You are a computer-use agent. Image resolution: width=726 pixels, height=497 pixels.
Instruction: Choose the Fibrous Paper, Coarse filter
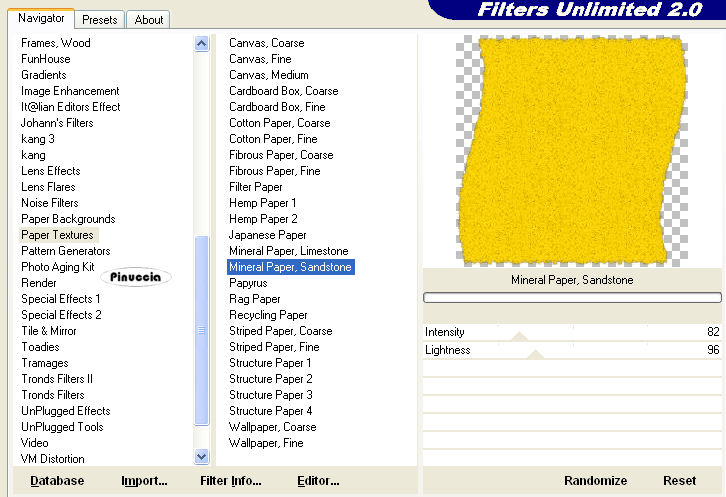[x=281, y=155]
